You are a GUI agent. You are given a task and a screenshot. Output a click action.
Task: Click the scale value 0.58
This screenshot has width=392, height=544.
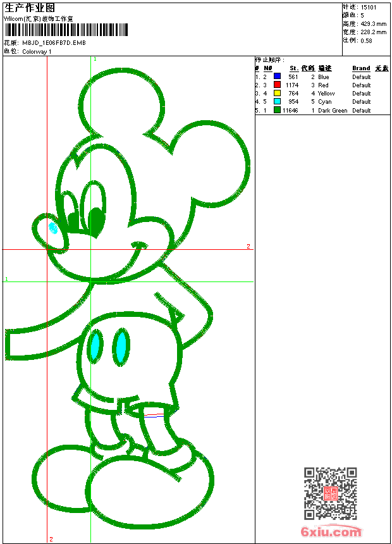(x=366, y=41)
